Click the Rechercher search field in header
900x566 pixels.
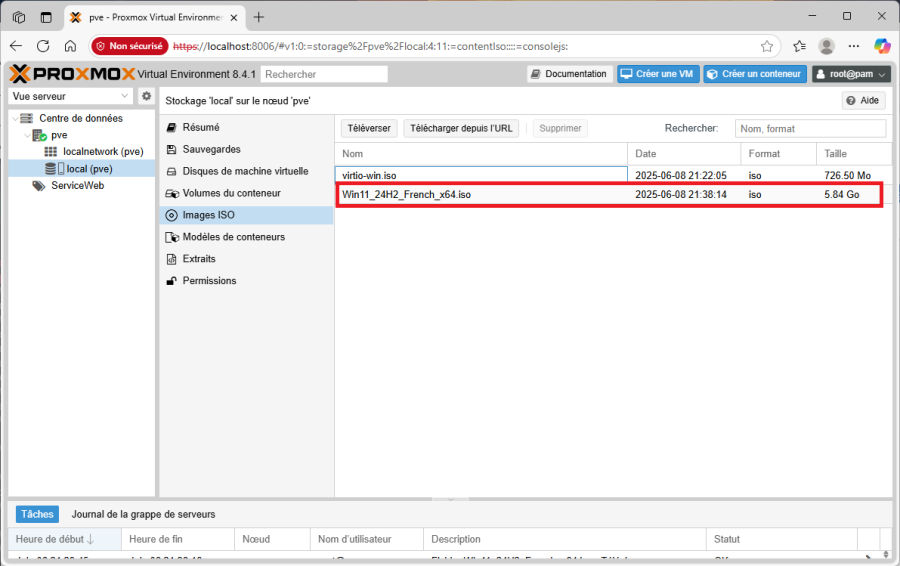coord(324,74)
